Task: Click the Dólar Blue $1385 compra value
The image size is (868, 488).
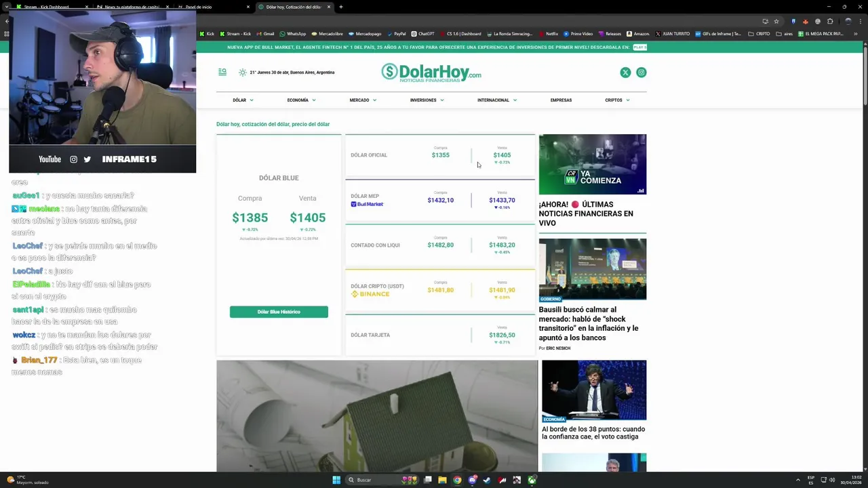Action: tap(250, 218)
